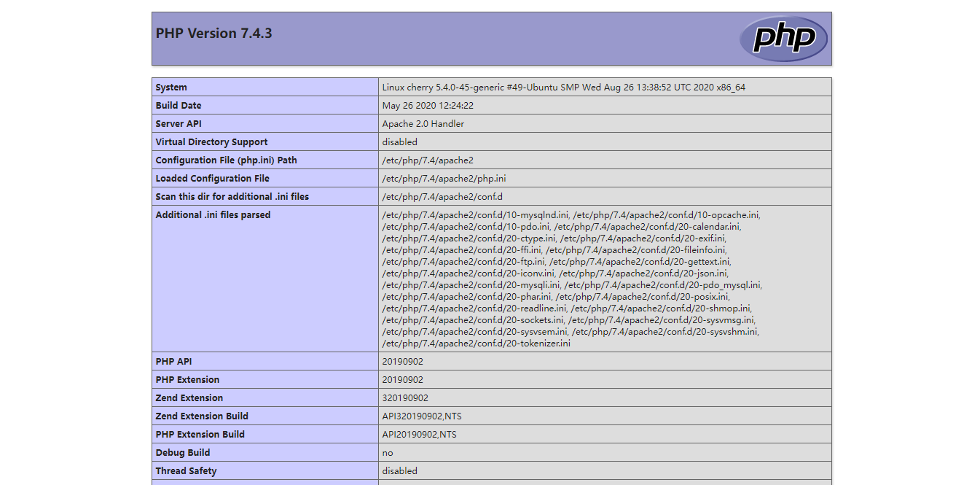Click the PHP logo image
This screenshot has height=485, width=980.
point(783,39)
